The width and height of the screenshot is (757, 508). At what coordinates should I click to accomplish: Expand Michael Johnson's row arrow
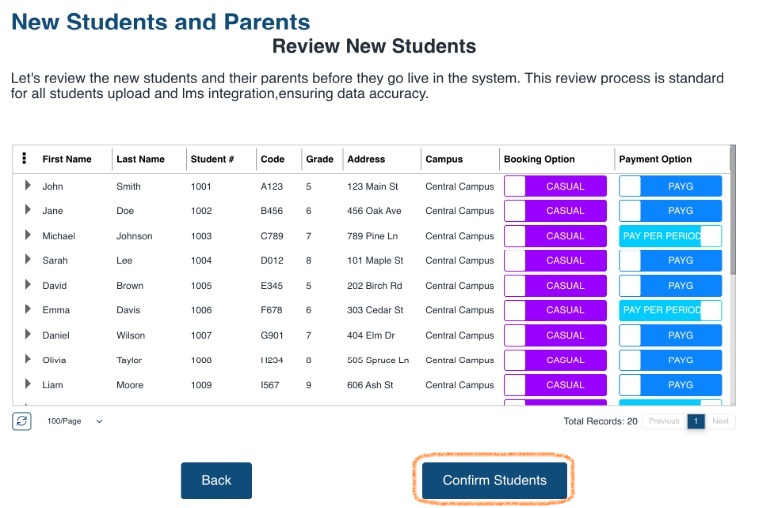27,236
